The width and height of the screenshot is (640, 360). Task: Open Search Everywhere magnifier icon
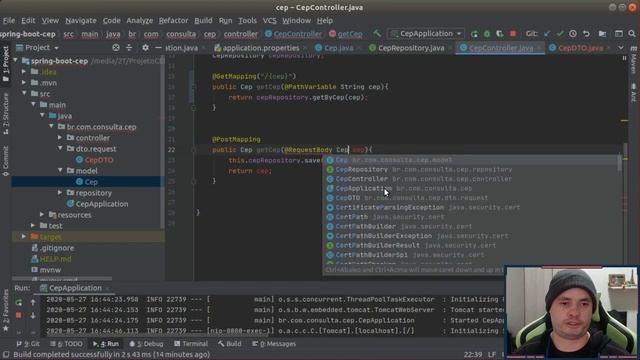632,34
